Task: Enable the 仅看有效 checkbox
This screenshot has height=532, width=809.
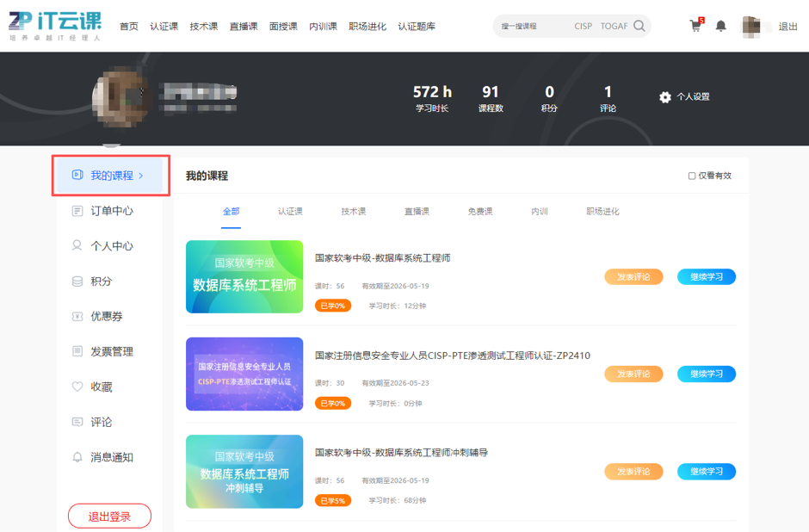Action: (x=692, y=176)
